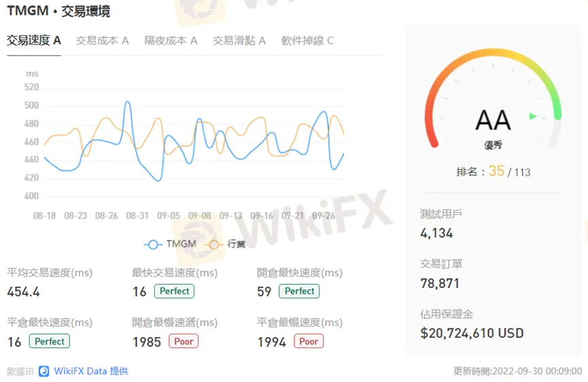Screen dimensions: 588x382
Task: Click the green gauge pointer arrow
Action: click(x=533, y=116)
